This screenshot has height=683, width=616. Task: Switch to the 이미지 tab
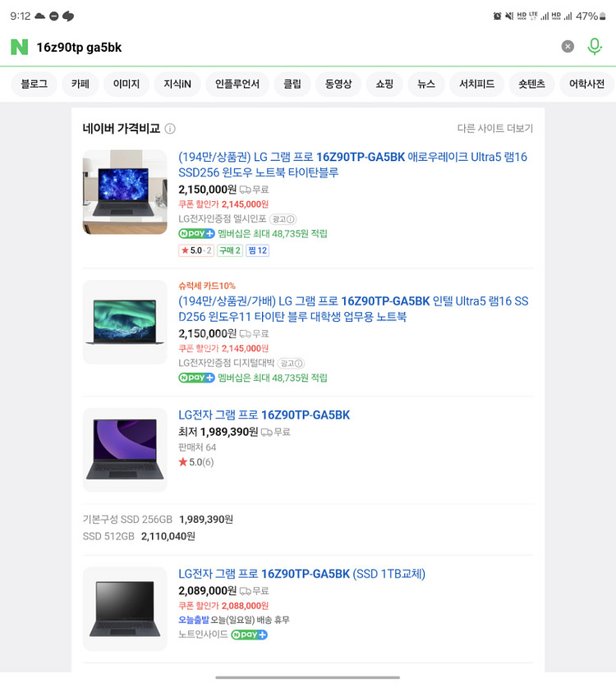coord(126,84)
